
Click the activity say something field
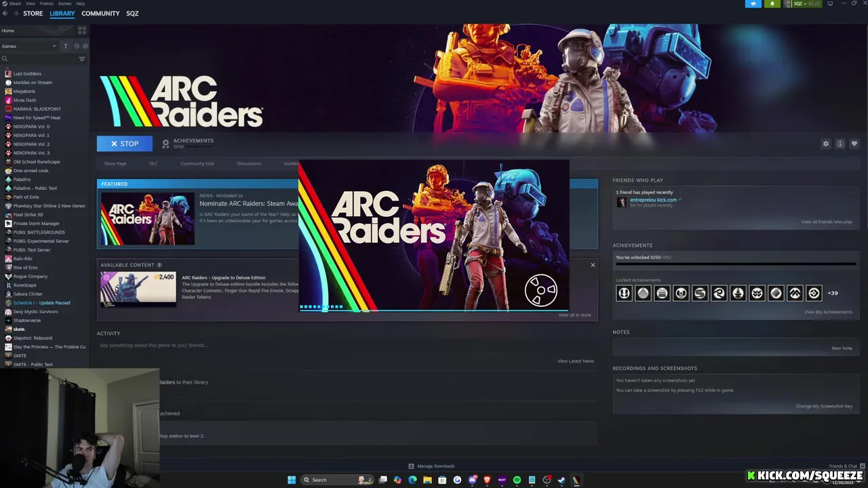point(346,346)
